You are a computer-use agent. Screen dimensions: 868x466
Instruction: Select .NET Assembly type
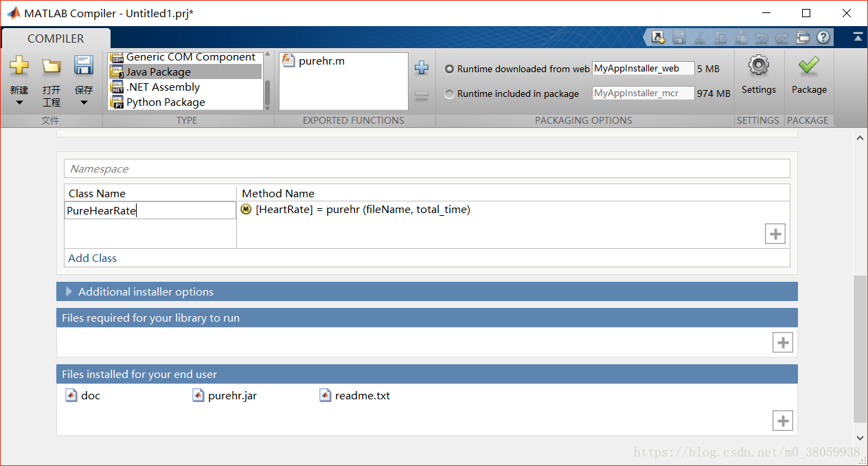[x=163, y=87]
